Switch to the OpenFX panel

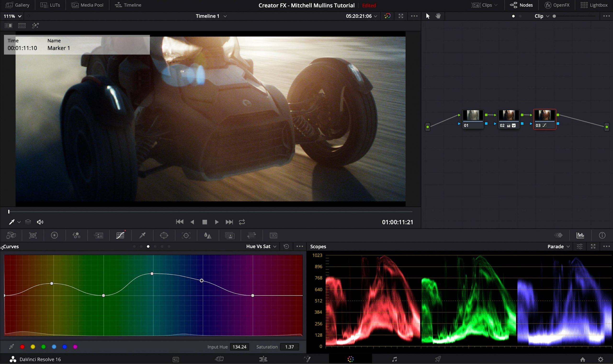coord(557,5)
